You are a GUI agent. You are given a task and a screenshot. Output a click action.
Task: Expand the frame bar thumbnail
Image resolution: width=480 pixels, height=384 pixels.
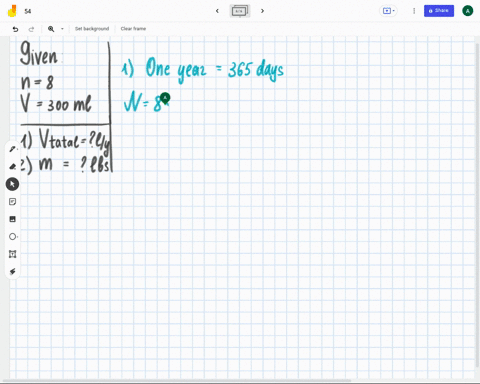tap(240, 11)
